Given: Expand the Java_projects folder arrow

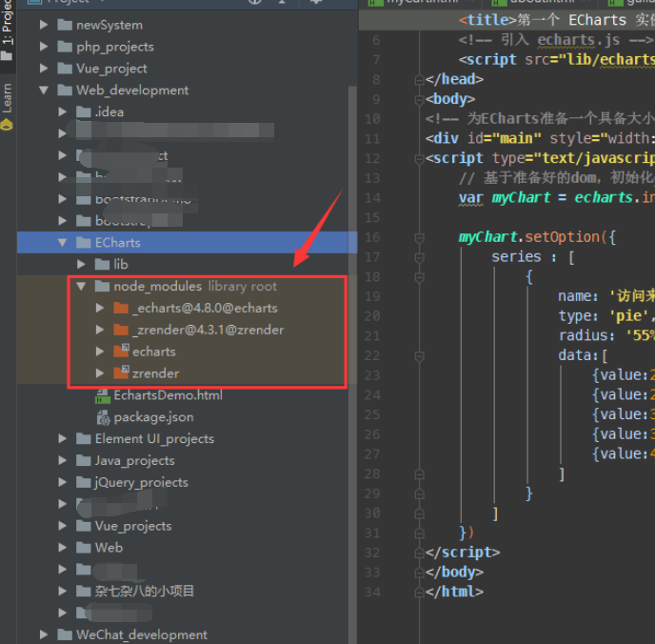Looking at the screenshot, I should tap(62, 460).
